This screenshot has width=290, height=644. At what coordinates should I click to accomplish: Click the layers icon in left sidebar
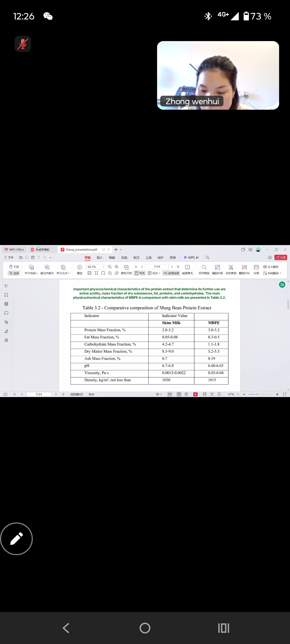tap(6, 340)
